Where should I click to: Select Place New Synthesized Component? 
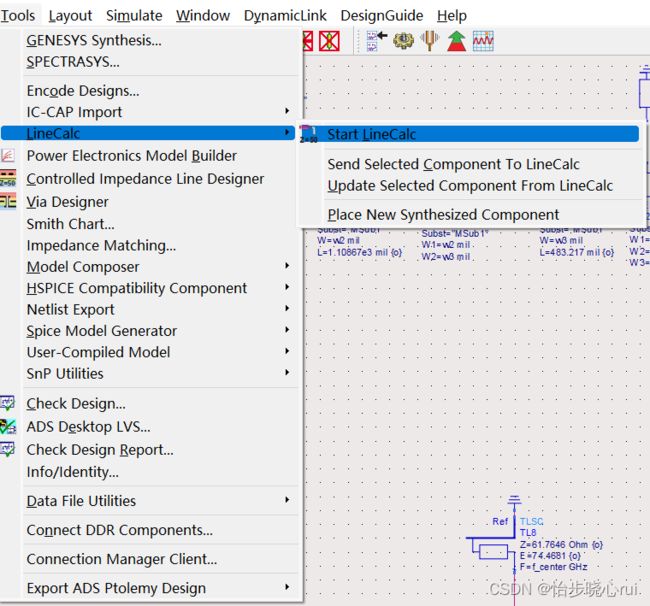(x=443, y=215)
